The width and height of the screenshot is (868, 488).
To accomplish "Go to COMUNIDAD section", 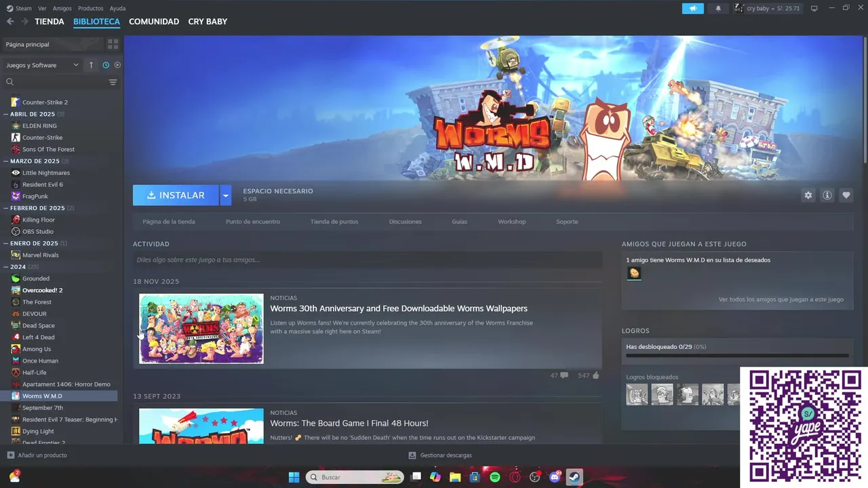I will point(154,22).
